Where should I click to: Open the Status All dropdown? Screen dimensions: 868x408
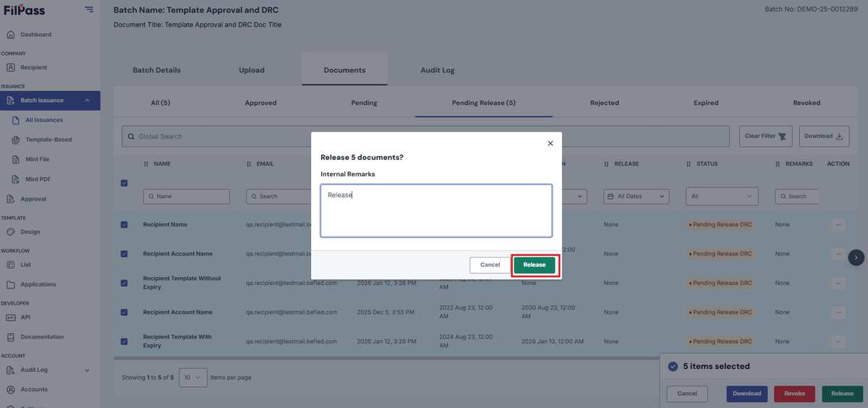coord(722,196)
